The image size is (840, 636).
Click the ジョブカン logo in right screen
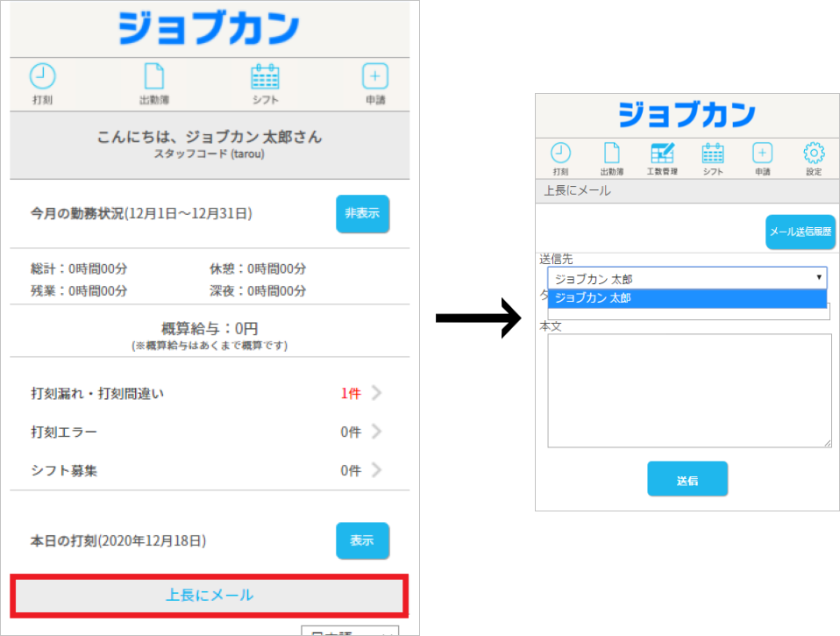[687, 115]
